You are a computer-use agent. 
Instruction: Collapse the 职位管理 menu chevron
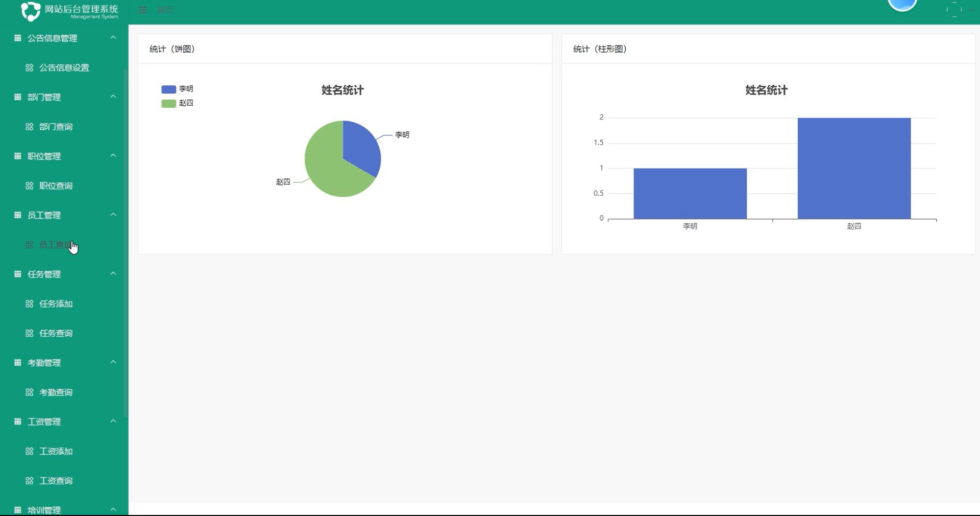click(x=113, y=155)
